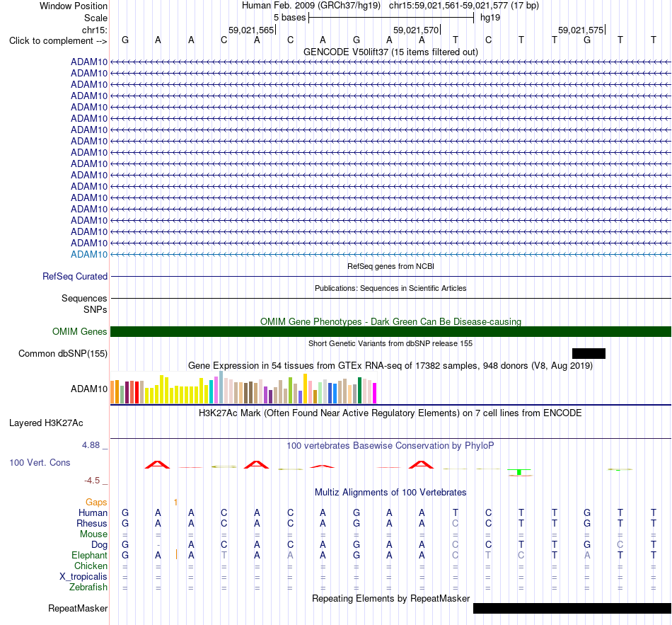The width and height of the screenshot is (672, 625).
Task: Open the Layered H3K27Ac track label
Action: [46, 423]
